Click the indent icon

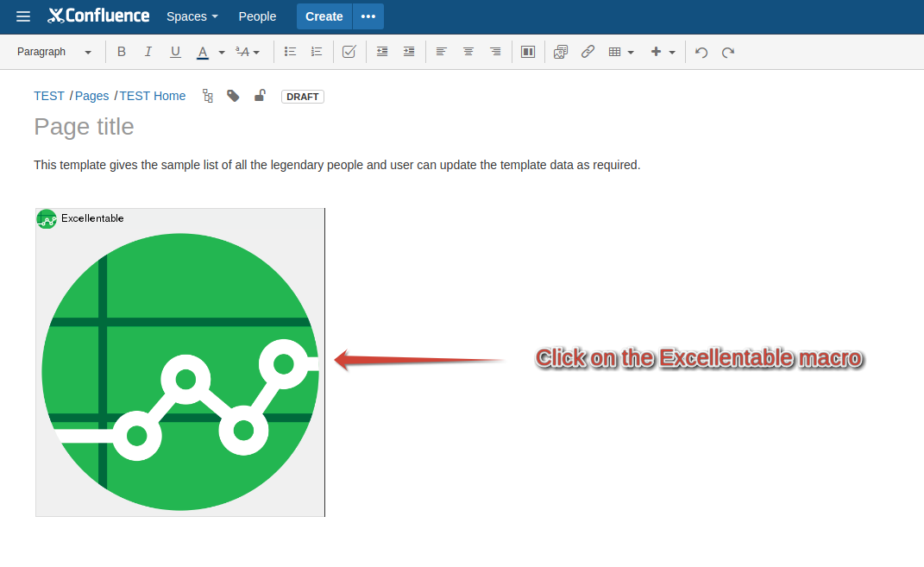pyautogui.click(x=409, y=52)
